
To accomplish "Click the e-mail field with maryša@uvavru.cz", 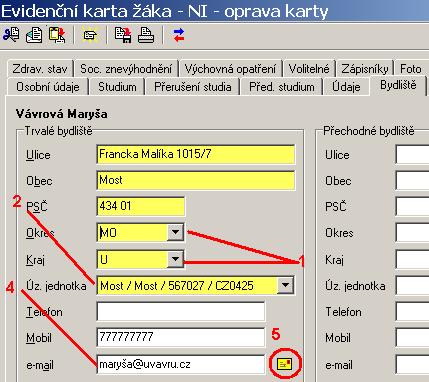I will [181, 364].
